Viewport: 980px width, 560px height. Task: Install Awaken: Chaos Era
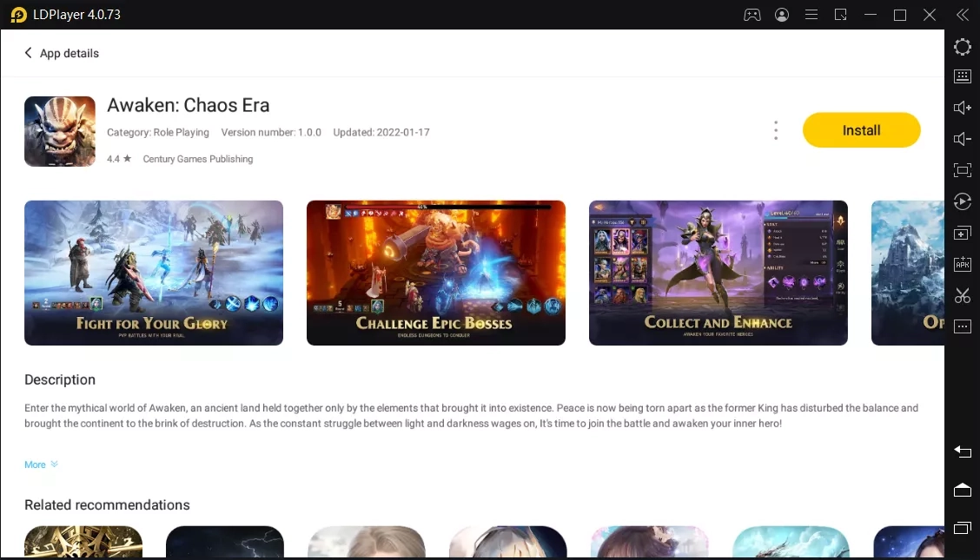tap(861, 129)
